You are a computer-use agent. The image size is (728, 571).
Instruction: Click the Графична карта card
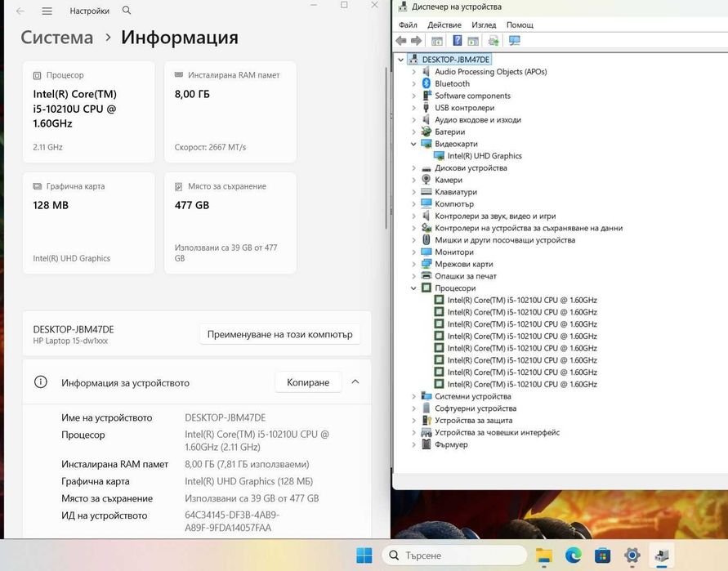click(89, 223)
